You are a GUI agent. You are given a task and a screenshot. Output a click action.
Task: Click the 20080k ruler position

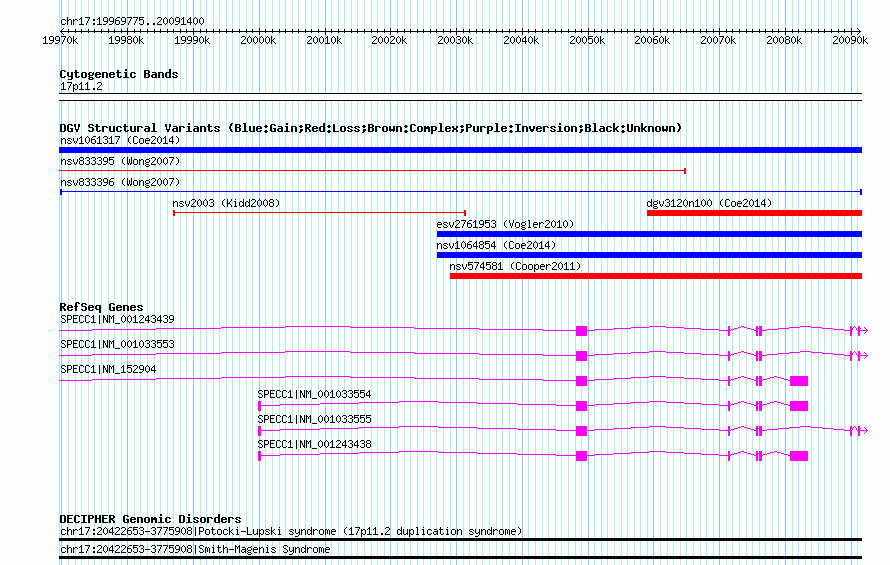coord(784,40)
